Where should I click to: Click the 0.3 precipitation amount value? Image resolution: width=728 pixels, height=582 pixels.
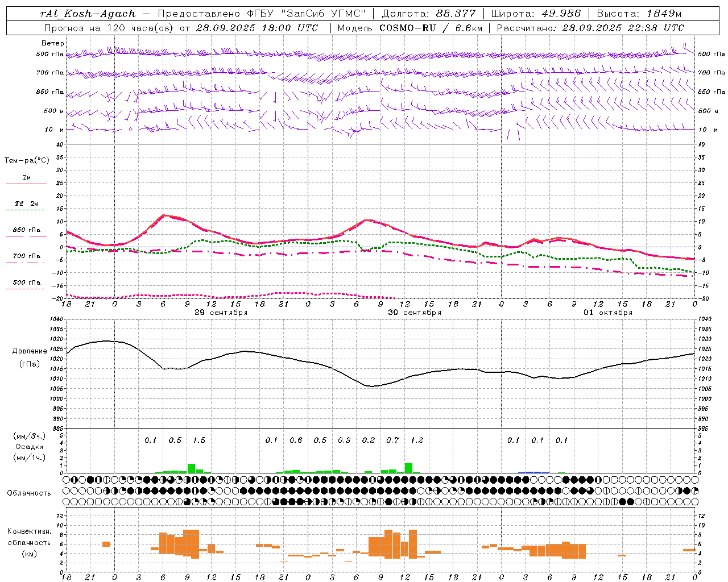click(344, 440)
